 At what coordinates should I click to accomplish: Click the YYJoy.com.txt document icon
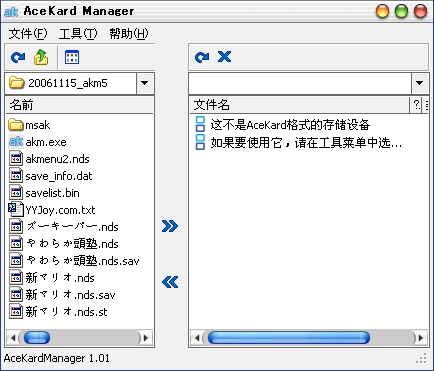[15, 210]
